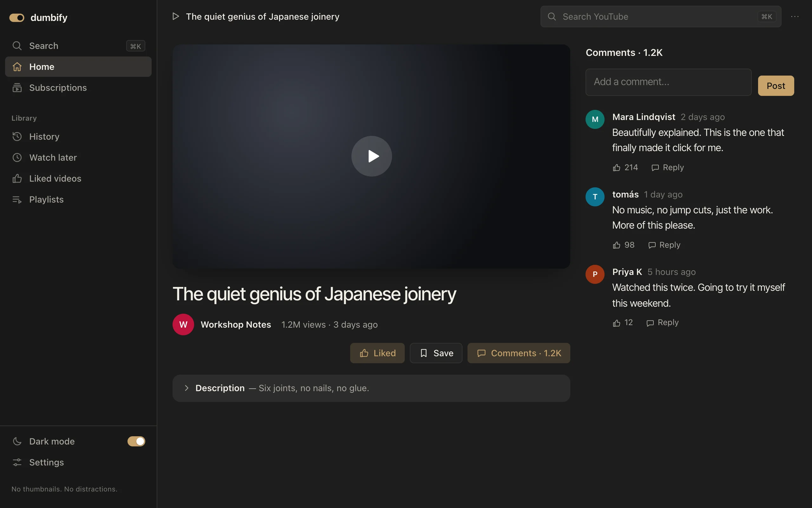This screenshot has width=812, height=508.
Task: Open the History library page
Action: [78, 137]
